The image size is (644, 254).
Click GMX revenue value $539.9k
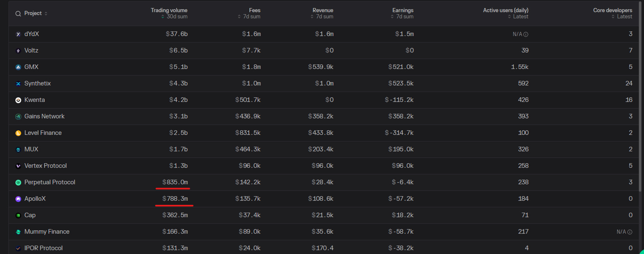tap(321, 67)
